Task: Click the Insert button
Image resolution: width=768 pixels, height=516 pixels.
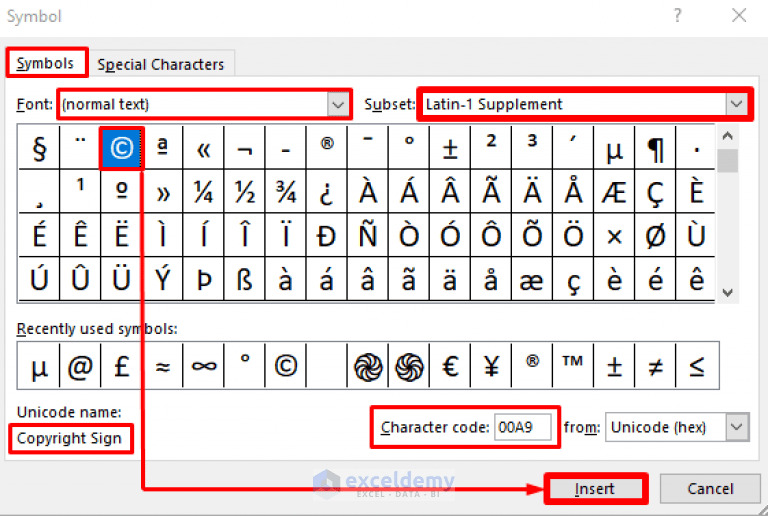Action: pos(595,489)
